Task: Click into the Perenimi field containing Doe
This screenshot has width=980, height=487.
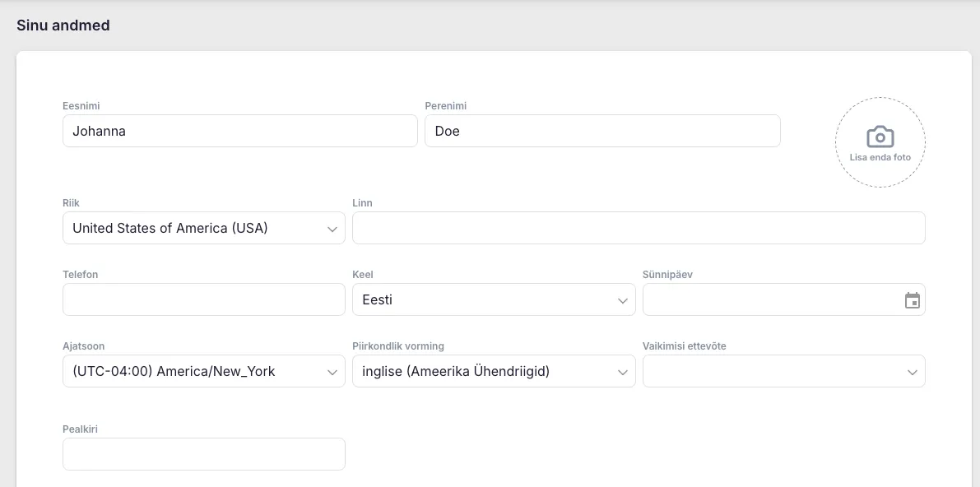Action: pos(601,131)
